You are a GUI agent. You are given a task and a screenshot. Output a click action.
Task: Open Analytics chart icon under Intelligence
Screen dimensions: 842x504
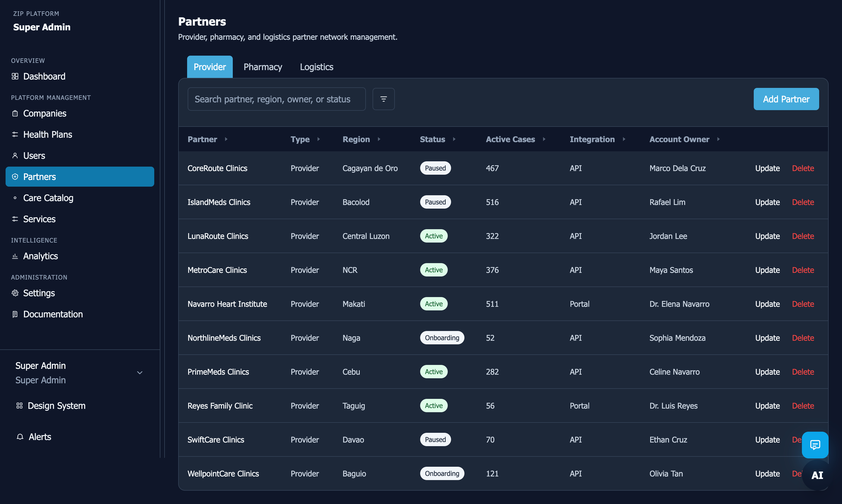tap(15, 256)
